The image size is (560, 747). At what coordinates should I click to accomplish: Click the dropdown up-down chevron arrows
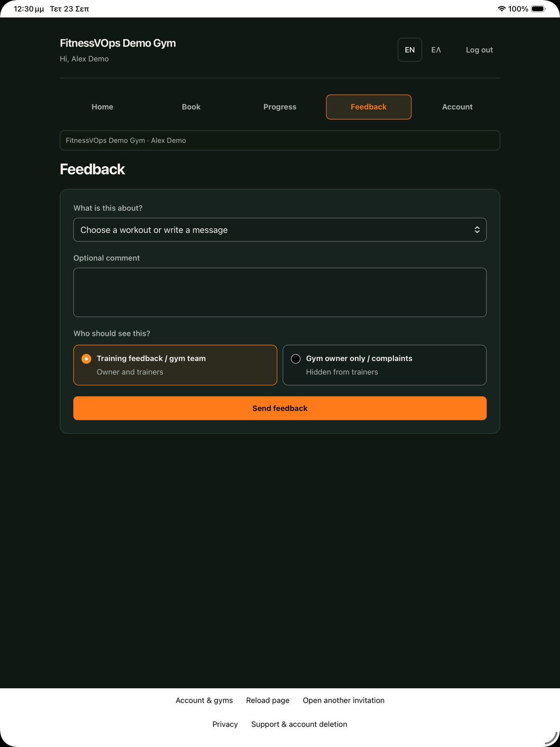pos(477,230)
